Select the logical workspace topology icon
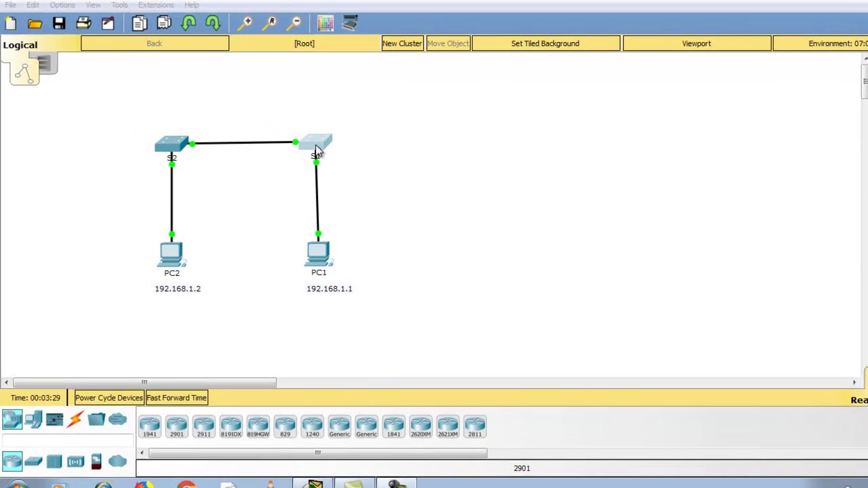868x488 pixels. (24, 73)
